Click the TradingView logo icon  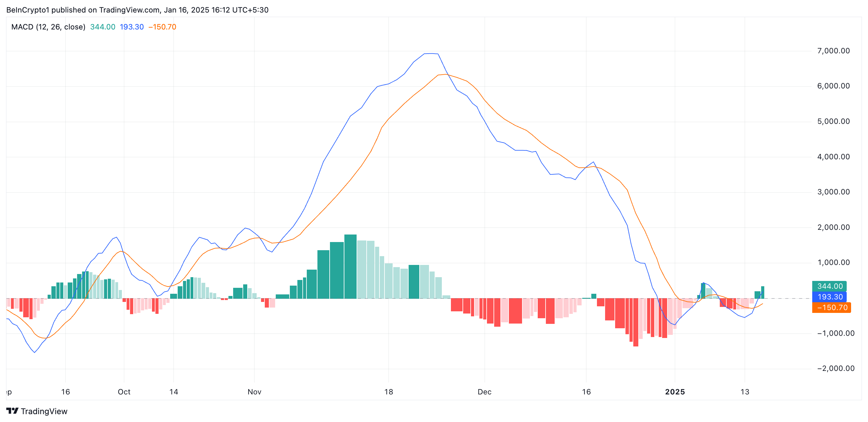(x=12, y=411)
